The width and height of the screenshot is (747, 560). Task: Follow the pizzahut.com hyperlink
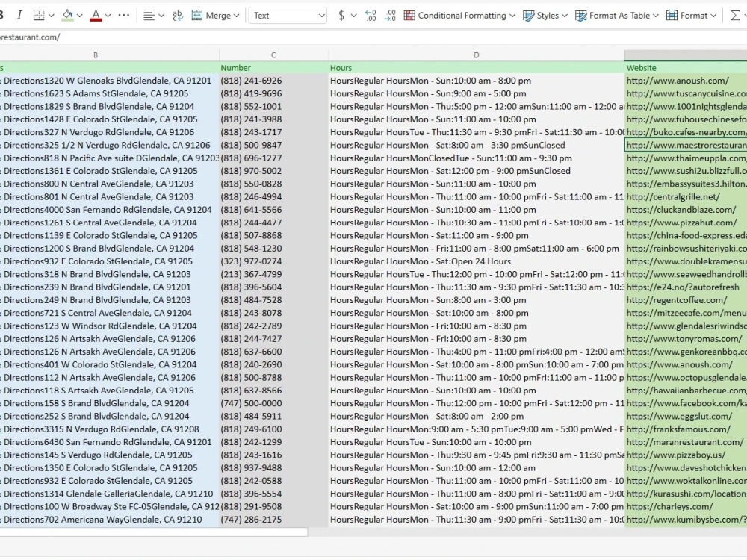pyautogui.click(x=681, y=223)
